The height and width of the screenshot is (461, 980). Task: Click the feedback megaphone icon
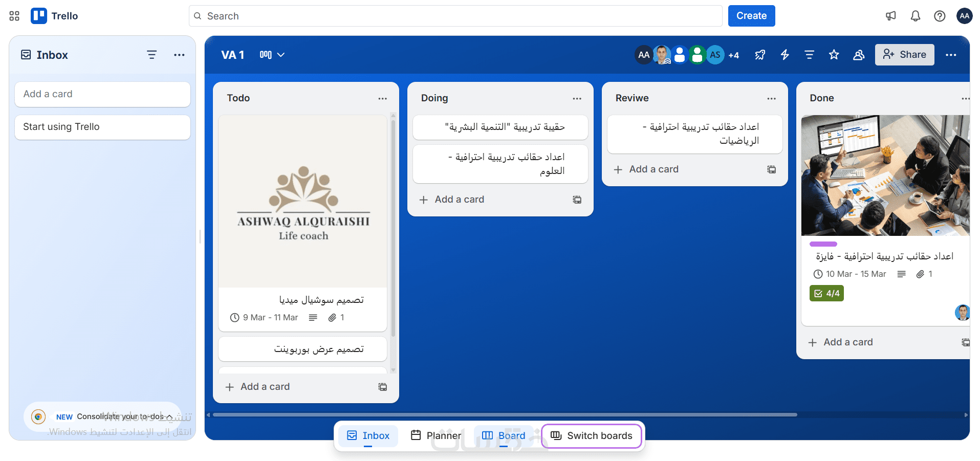point(891,16)
